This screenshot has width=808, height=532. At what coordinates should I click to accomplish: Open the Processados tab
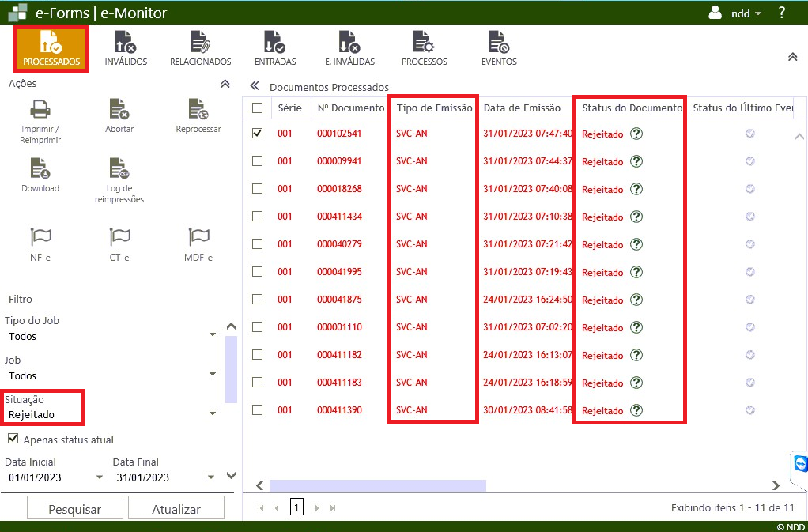tap(51, 49)
